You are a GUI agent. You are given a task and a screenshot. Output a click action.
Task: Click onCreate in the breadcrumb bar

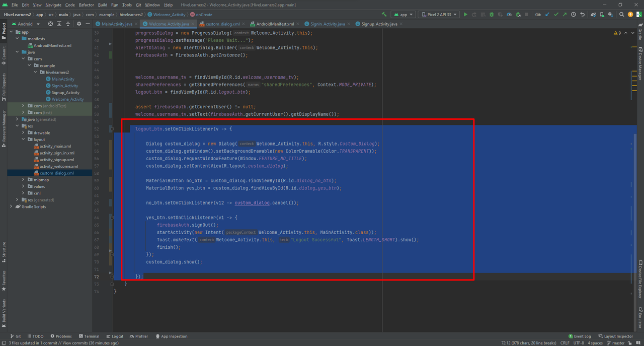[x=201, y=15]
